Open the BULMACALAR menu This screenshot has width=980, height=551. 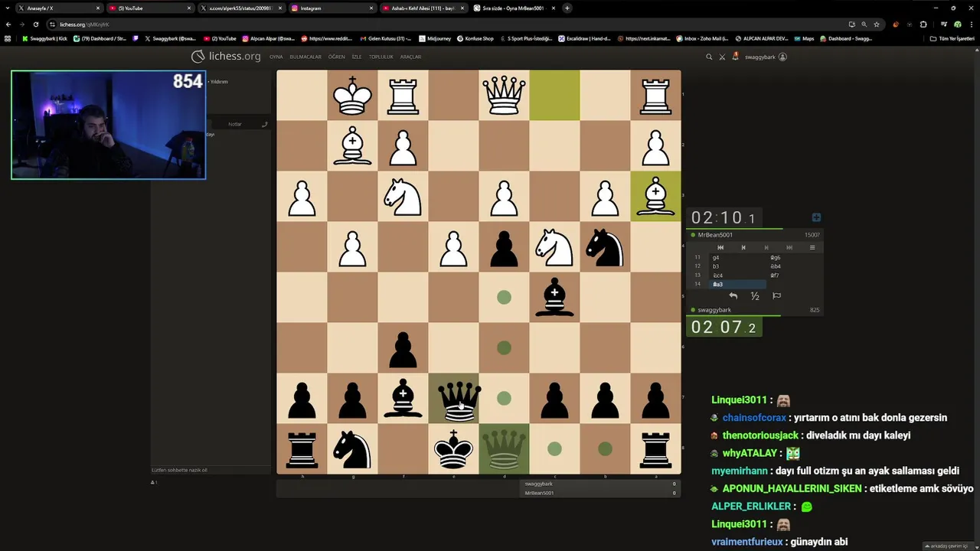coord(305,57)
